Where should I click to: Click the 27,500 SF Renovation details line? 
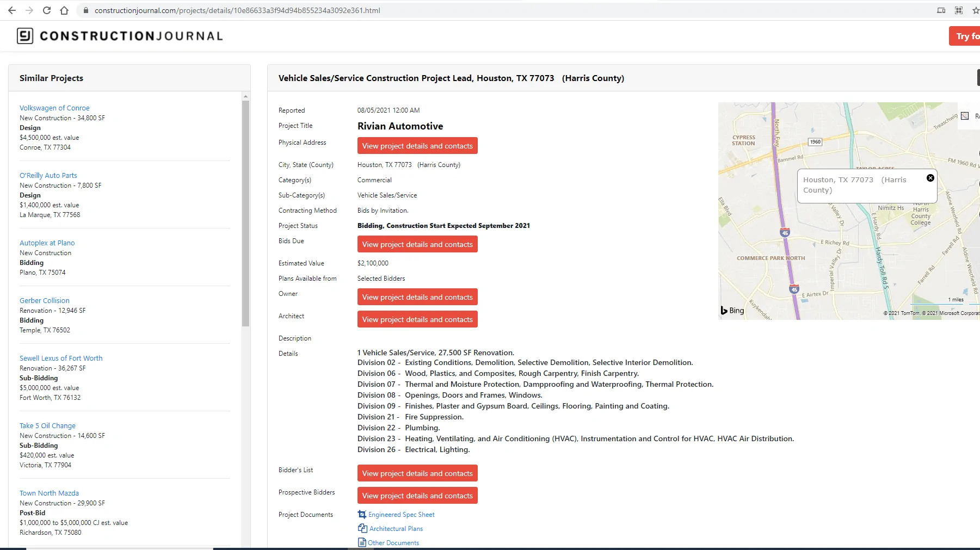pos(436,353)
